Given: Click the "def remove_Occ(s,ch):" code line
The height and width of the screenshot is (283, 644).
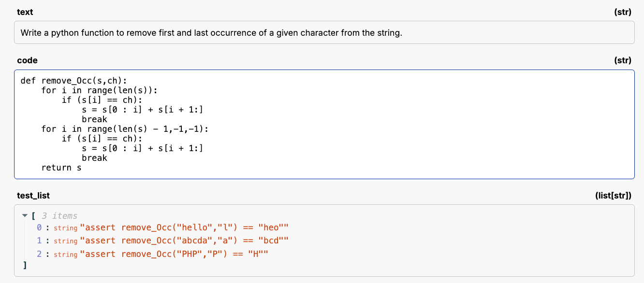Looking at the screenshot, I should click(x=73, y=81).
